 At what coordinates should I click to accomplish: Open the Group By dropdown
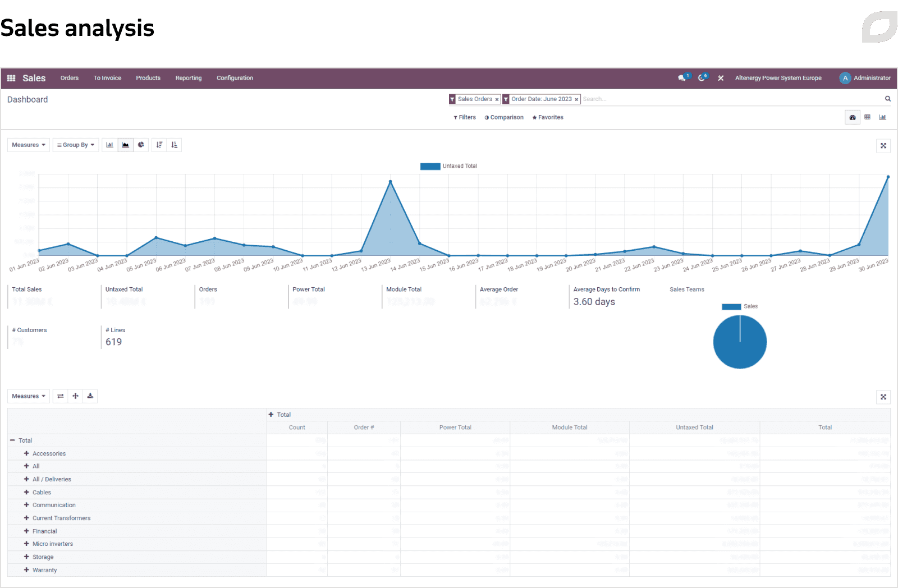pos(76,145)
